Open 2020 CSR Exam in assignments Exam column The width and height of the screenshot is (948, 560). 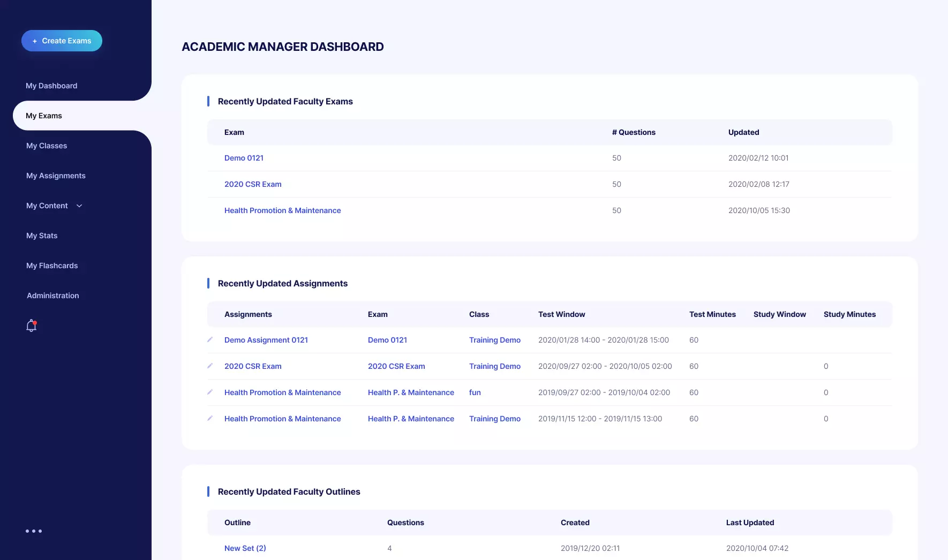(x=396, y=366)
